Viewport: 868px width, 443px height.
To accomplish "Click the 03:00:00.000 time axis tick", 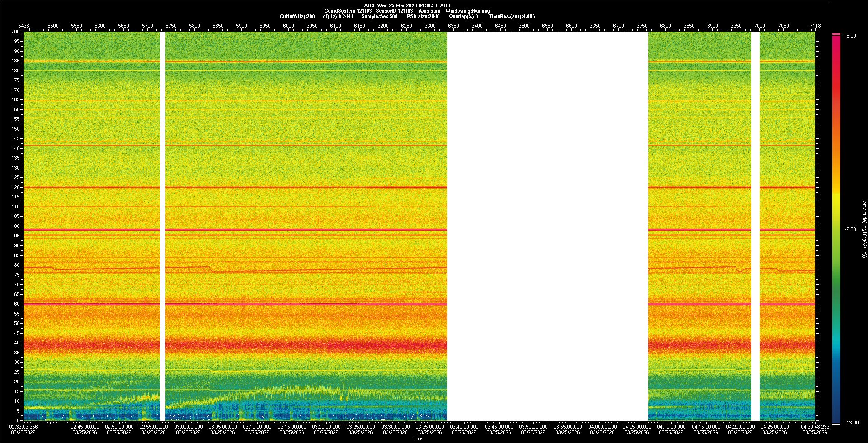I will (189, 427).
